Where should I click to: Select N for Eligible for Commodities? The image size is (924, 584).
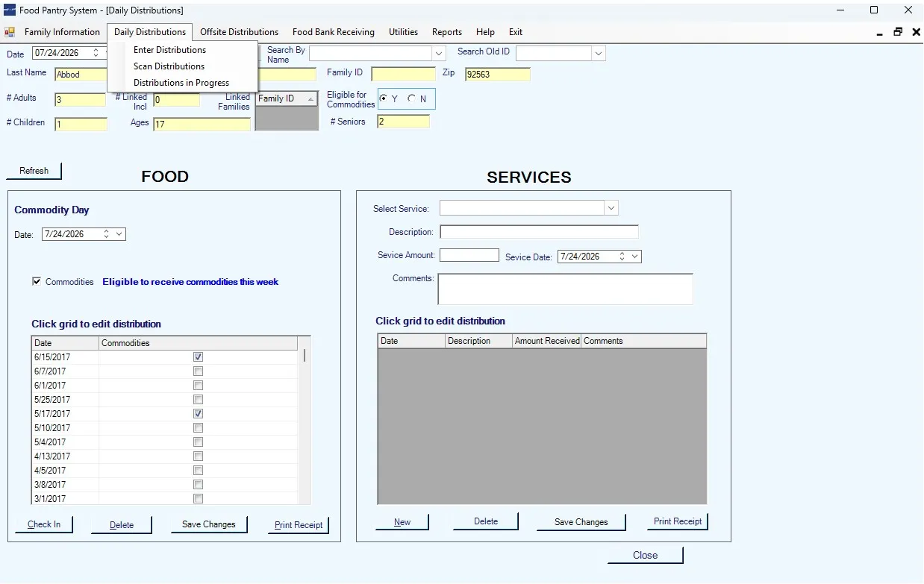pyautogui.click(x=412, y=98)
